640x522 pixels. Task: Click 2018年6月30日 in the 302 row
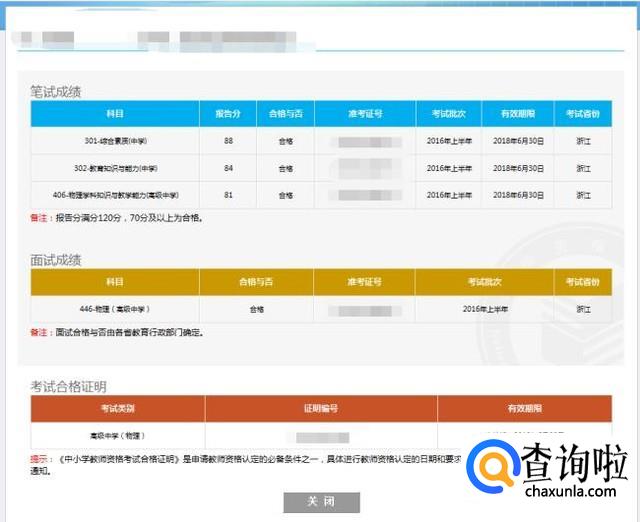pyautogui.click(x=518, y=168)
